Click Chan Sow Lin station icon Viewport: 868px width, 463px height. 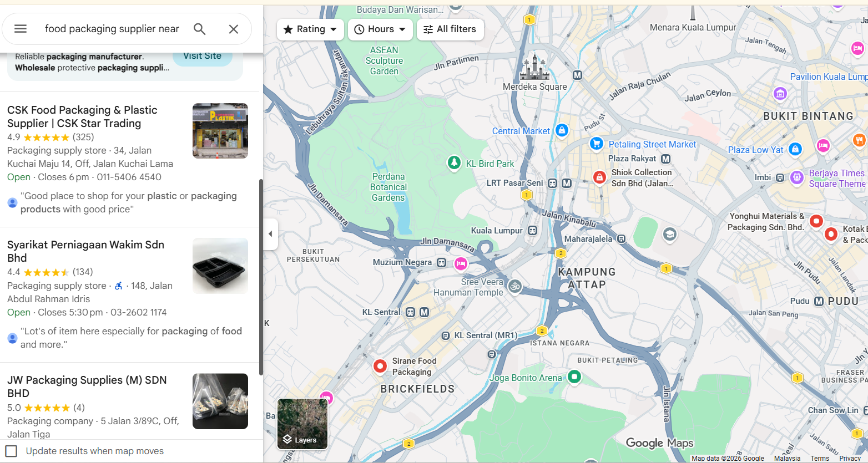click(866, 410)
